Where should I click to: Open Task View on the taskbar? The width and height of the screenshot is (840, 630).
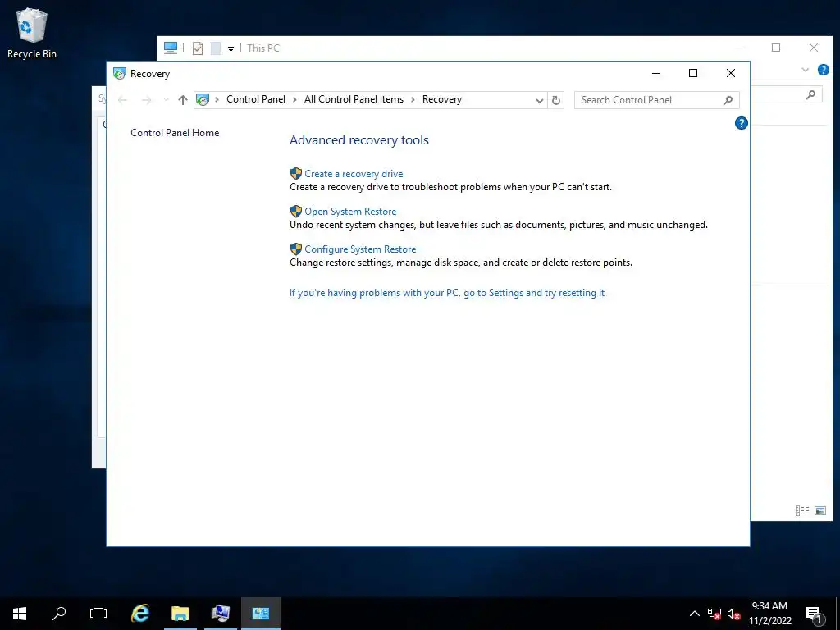(x=98, y=614)
